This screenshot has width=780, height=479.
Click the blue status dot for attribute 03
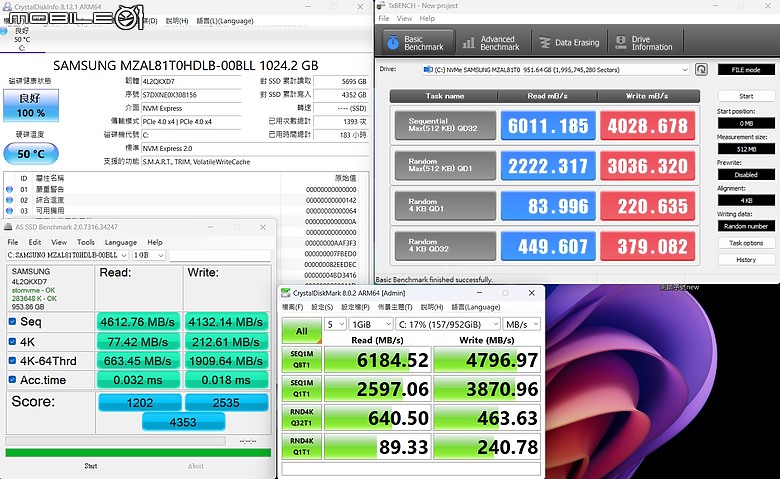[x=9, y=211]
